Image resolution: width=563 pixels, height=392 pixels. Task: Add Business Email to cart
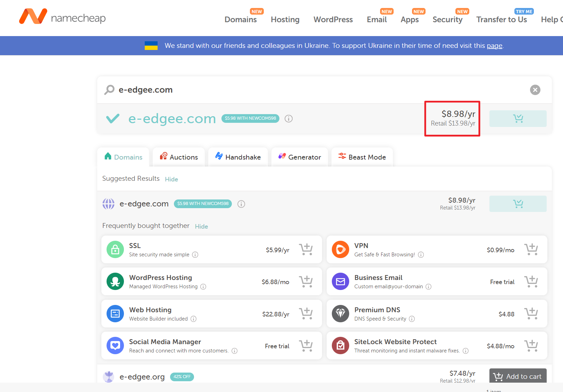point(531,281)
